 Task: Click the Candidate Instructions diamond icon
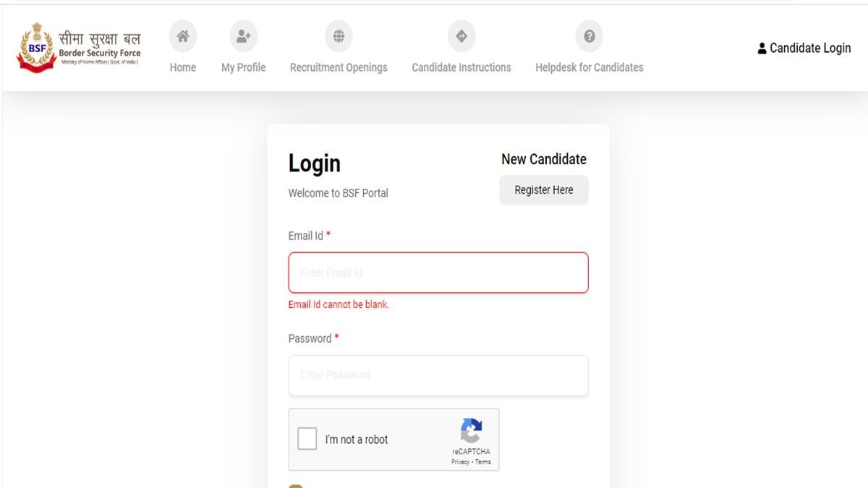pos(461,35)
